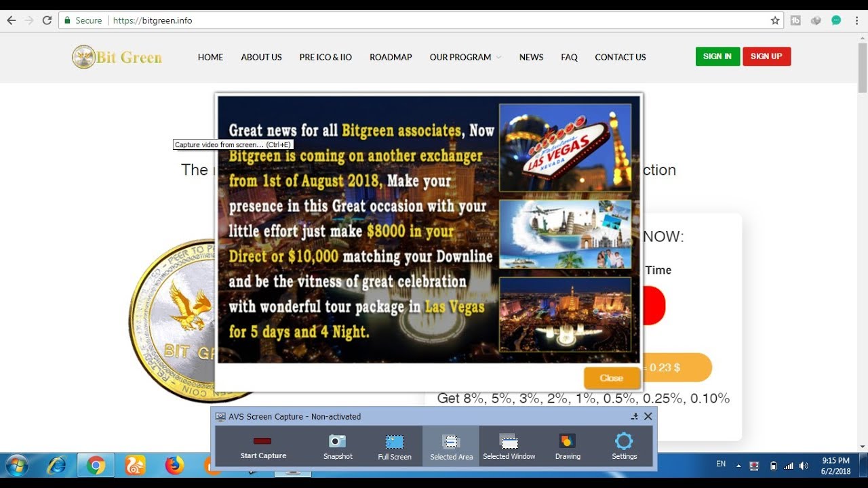Open the Windows Start menu
Image resolution: width=868 pixels, height=488 pixels.
point(16,466)
